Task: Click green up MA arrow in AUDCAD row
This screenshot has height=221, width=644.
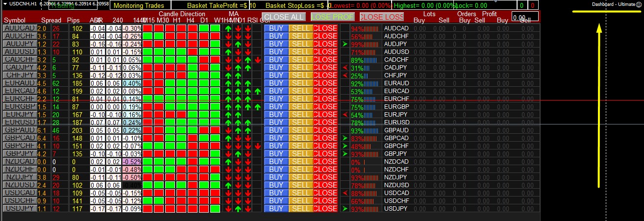Action: [x=228, y=28]
